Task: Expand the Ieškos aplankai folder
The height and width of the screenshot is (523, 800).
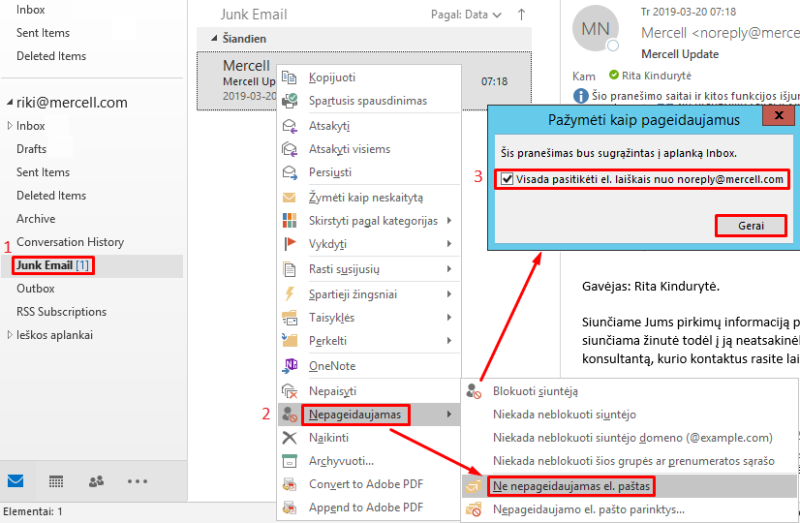Action: coord(10,335)
